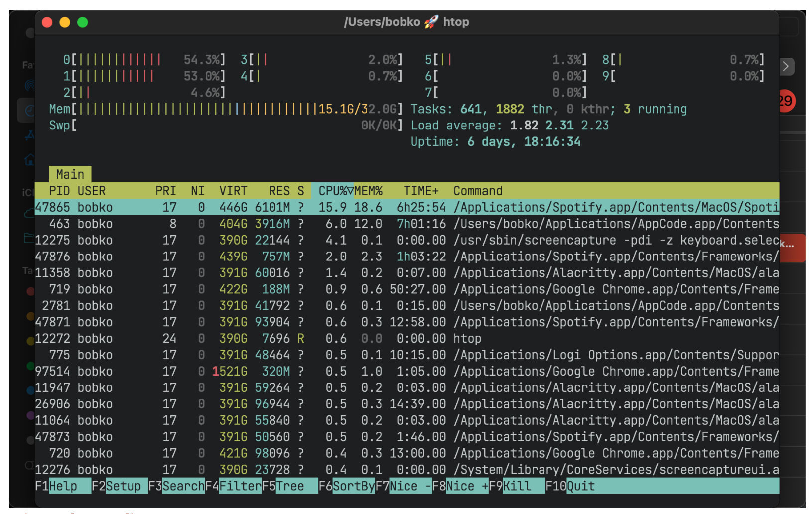Click the F1 Help function button

(x=63, y=486)
